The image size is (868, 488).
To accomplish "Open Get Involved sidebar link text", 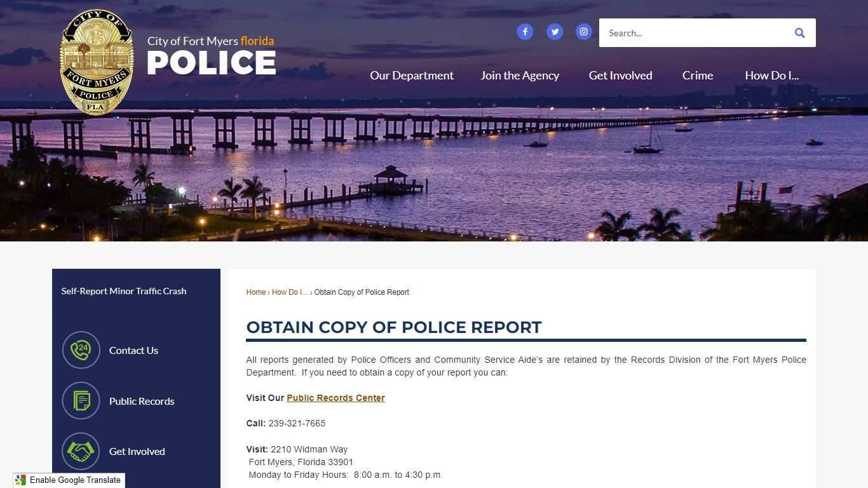I will [x=137, y=451].
